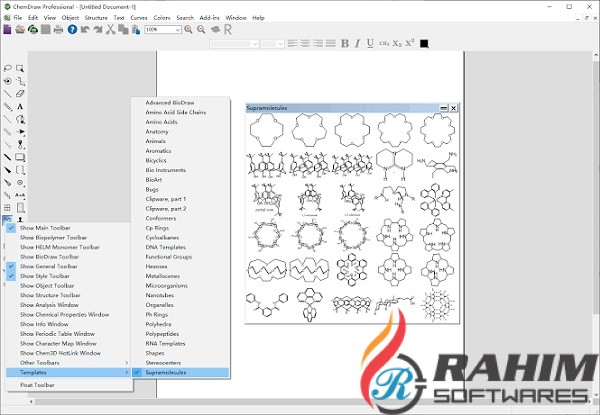Select the Lasso selection tool
This screenshot has width=600, height=415.
7,68
